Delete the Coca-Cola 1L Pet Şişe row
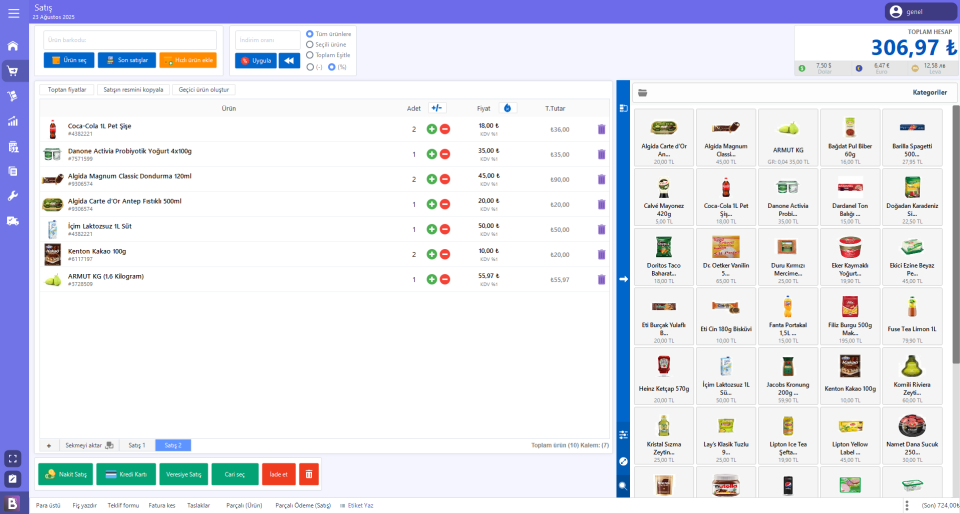The image size is (960, 514). tap(601, 129)
